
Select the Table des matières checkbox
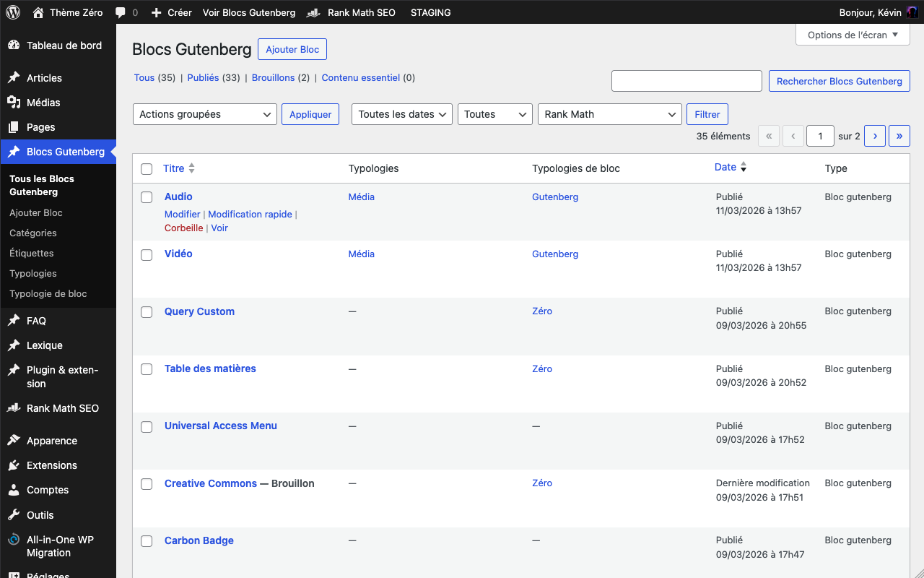click(x=147, y=369)
